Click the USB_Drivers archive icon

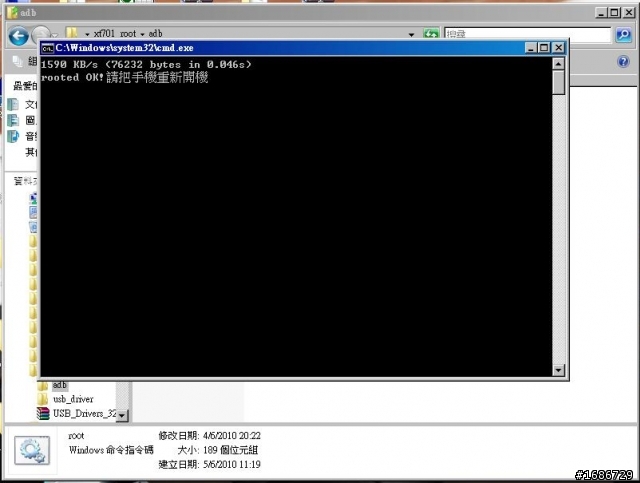[42, 414]
